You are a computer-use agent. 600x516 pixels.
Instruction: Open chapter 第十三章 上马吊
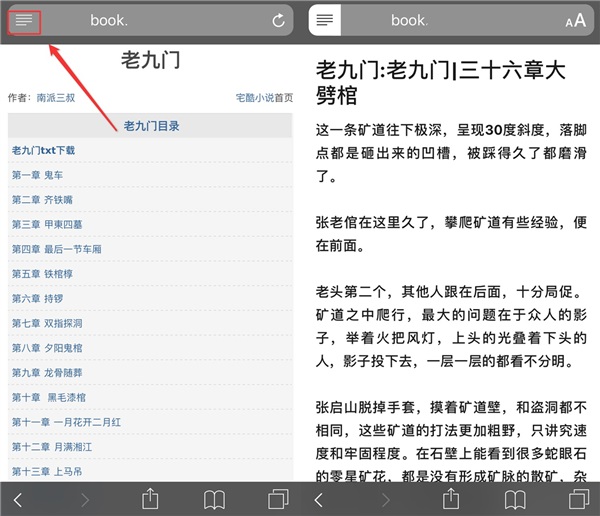click(47, 472)
